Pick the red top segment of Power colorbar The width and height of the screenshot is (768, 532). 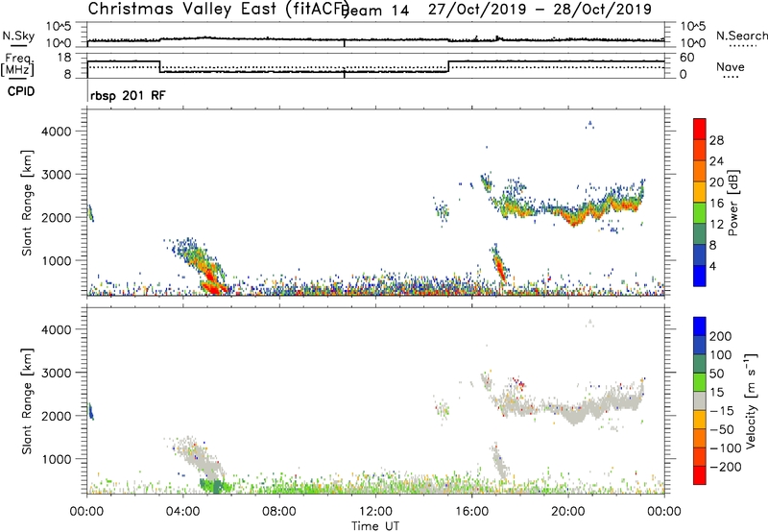[700, 129]
